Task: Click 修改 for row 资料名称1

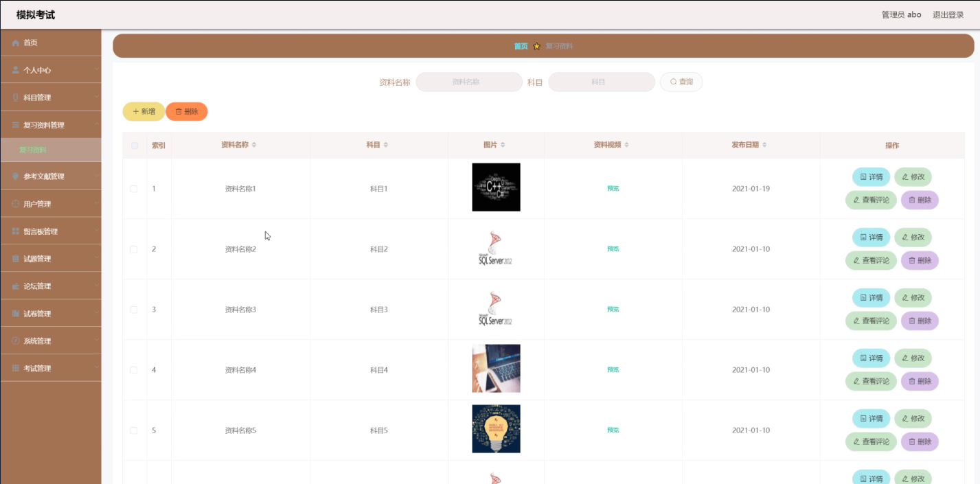Action: point(913,177)
